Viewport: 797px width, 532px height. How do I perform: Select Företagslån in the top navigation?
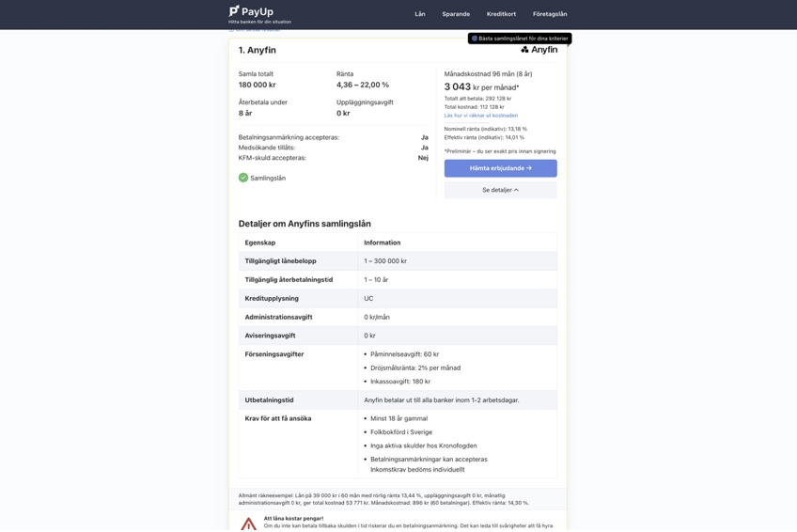pos(550,14)
